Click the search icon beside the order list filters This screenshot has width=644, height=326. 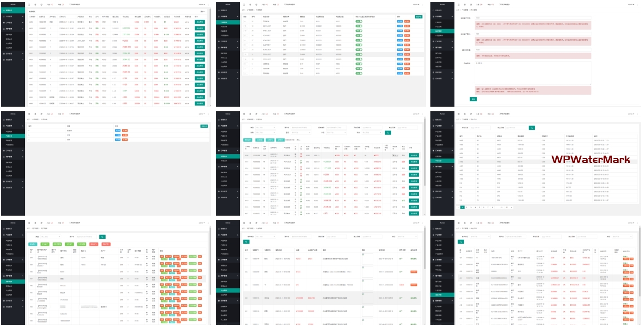pos(388,133)
